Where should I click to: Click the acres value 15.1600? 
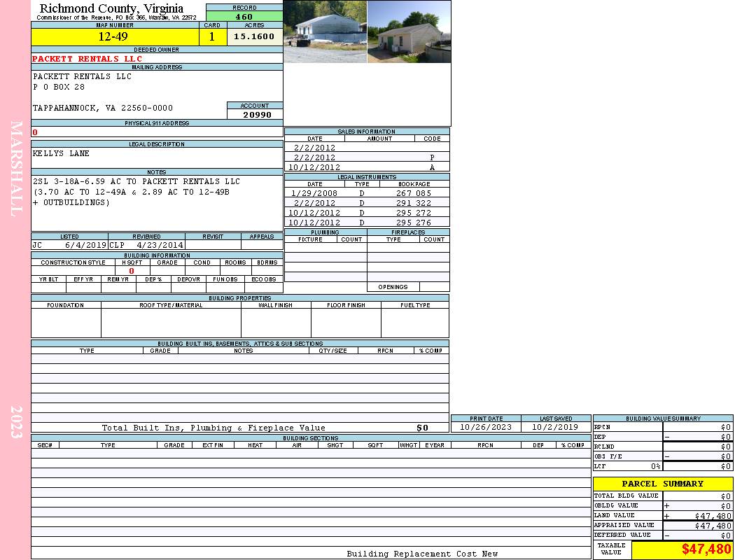point(254,37)
